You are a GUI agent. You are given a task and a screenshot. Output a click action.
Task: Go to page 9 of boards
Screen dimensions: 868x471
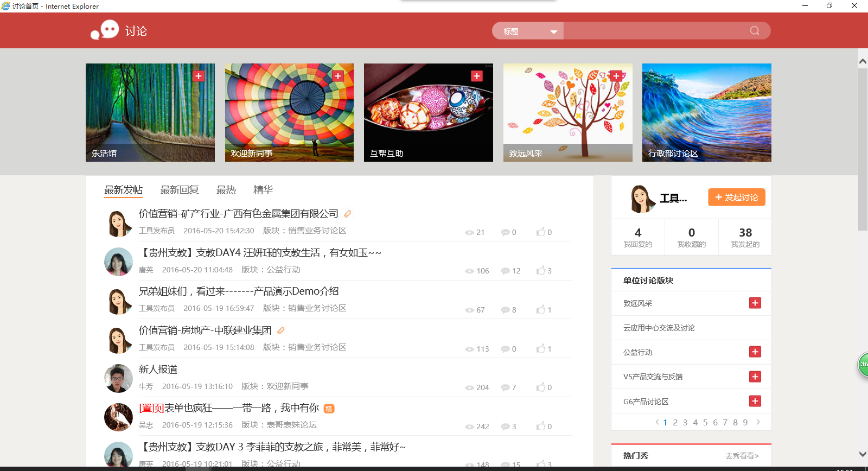[745, 422]
